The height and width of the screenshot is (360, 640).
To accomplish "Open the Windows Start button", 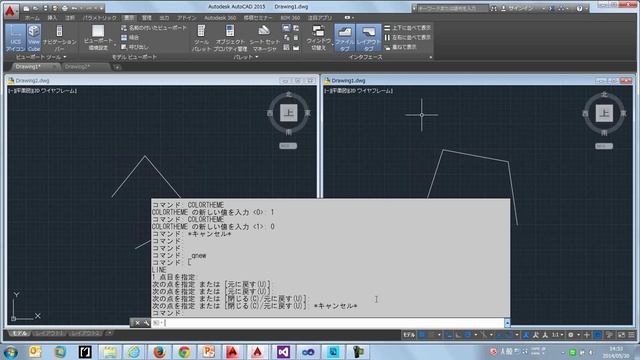I will (x=10, y=351).
